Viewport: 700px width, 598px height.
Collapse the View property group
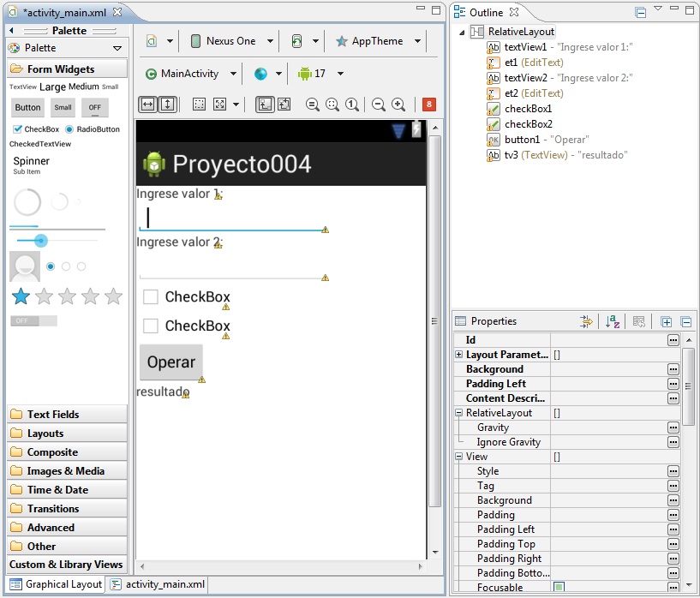(x=458, y=456)
